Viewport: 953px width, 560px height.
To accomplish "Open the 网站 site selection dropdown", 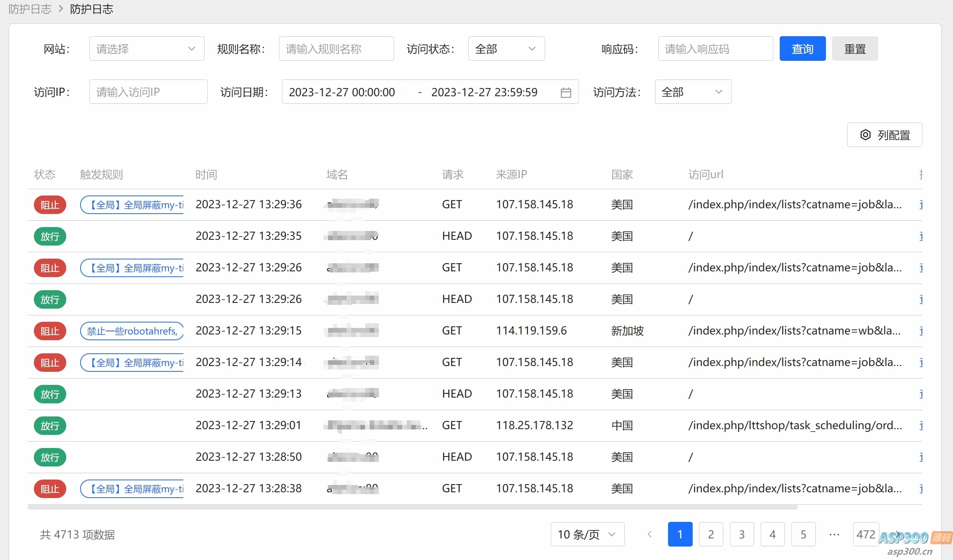I will tap(146, 48).
